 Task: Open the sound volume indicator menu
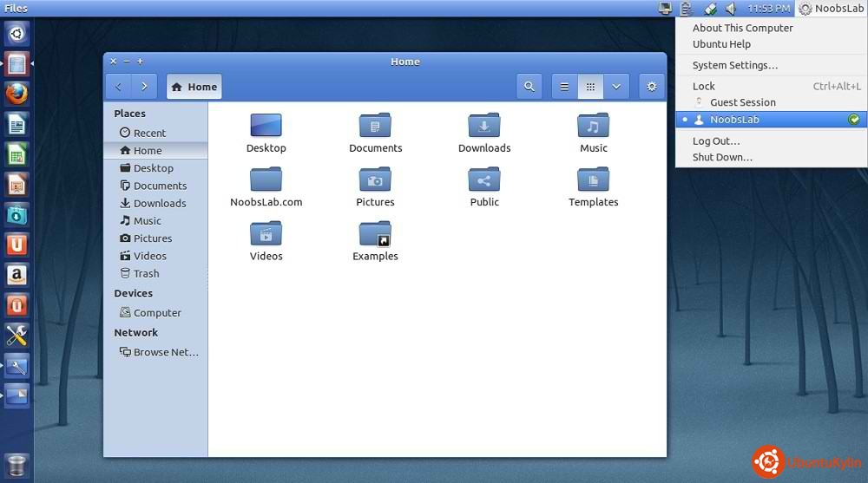pyautogui.click(x=731, y=9)
